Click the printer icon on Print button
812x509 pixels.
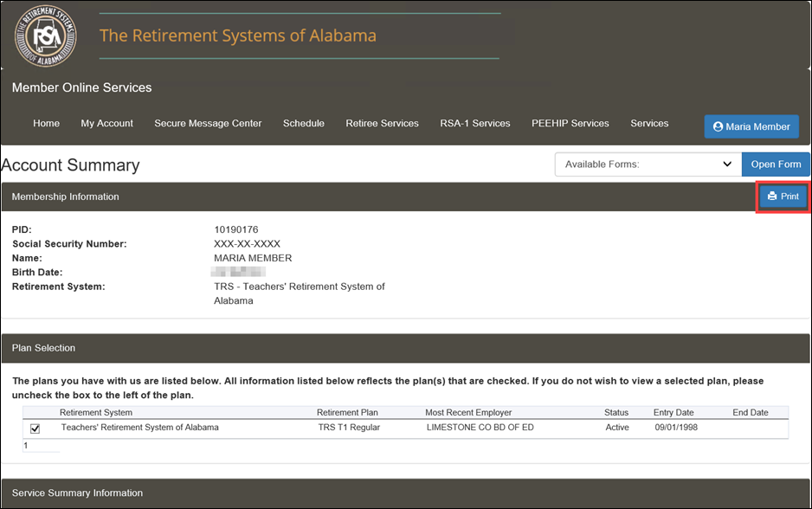(772, 197)
